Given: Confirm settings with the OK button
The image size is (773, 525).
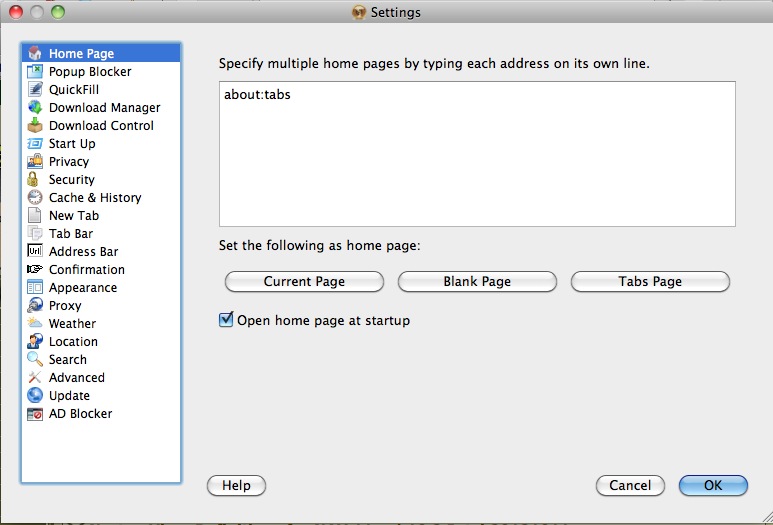Looking at the screenshot, I should 712,486.
